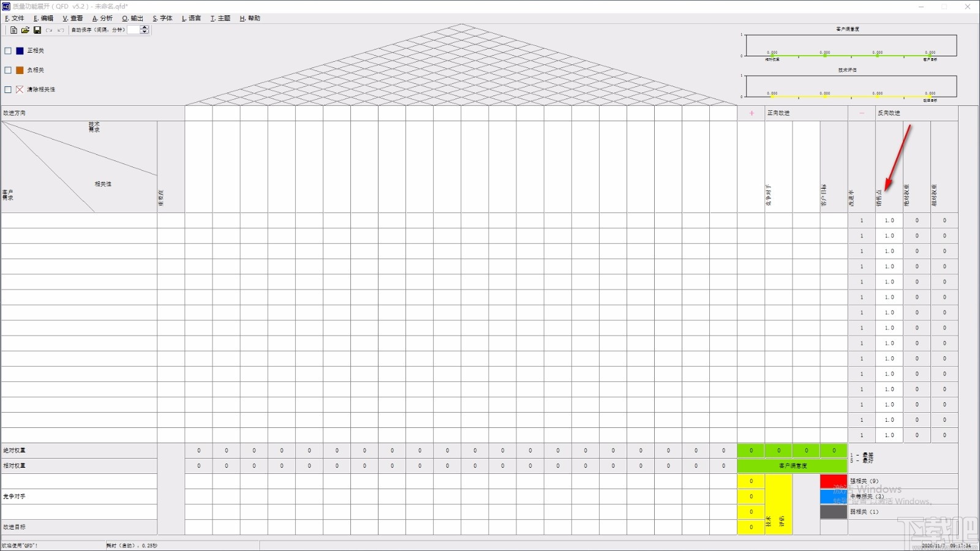Click the pink plus icon for 正向改进

(752, 113)
